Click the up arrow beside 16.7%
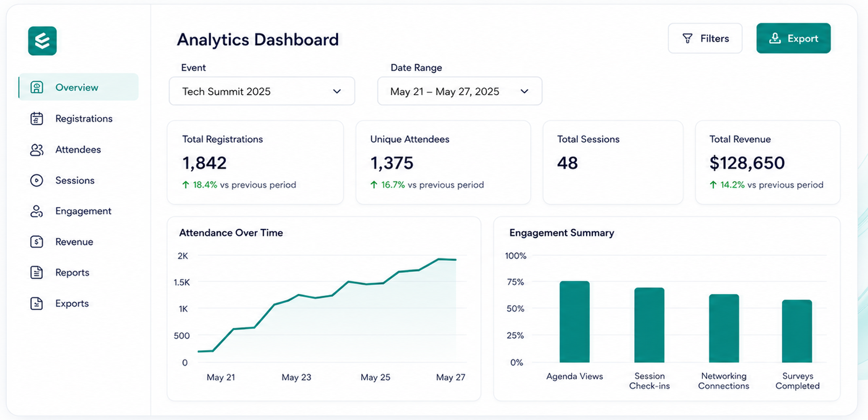 [x=374, y=185]
